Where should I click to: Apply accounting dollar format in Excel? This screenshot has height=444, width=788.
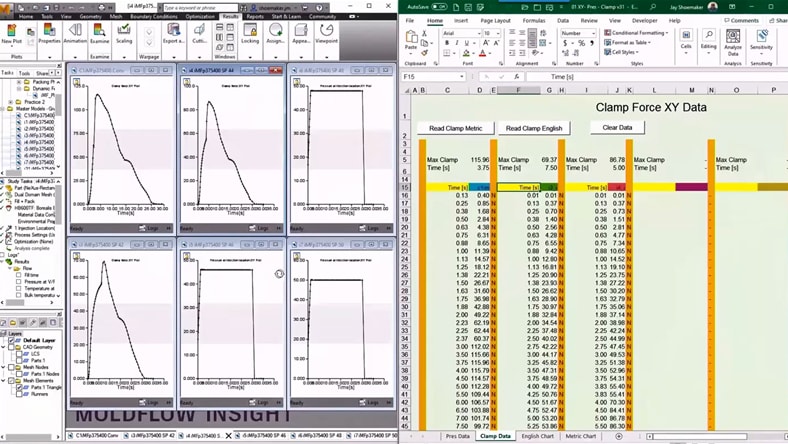click(x=565, y=43)
